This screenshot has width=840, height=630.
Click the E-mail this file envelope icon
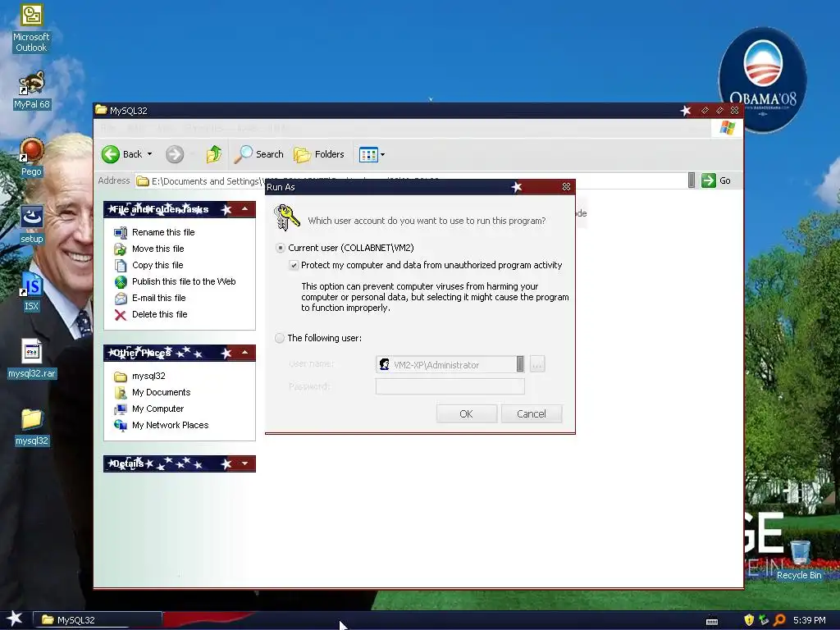(x=121, y=299)
